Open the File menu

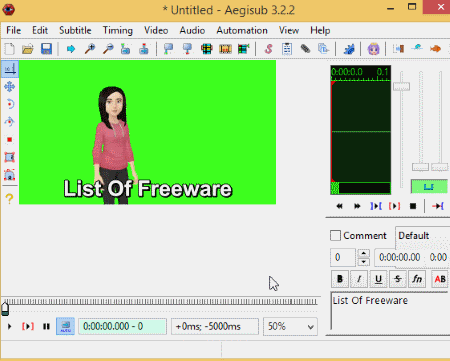(13, 30)
